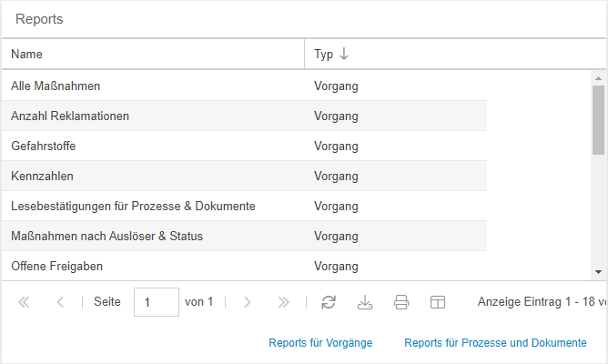Click the page number input field
Viewport: 608px width, 364px height.
[x=156, y=302]
